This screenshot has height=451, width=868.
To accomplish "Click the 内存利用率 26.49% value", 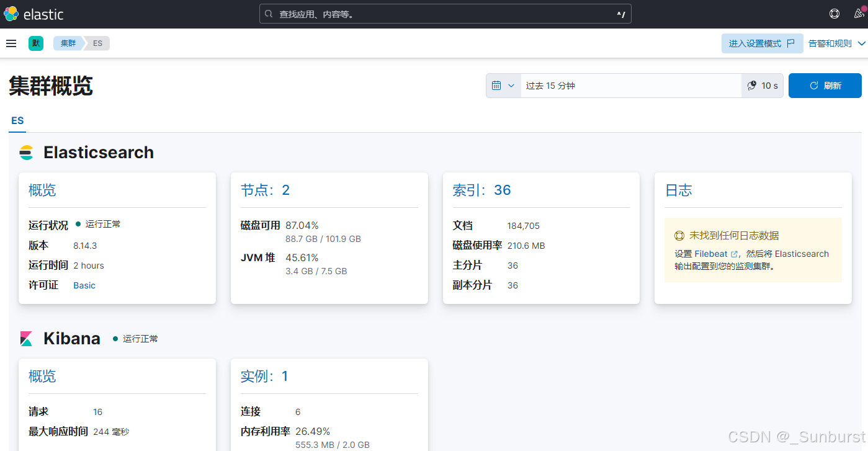I will pos(313,431).
